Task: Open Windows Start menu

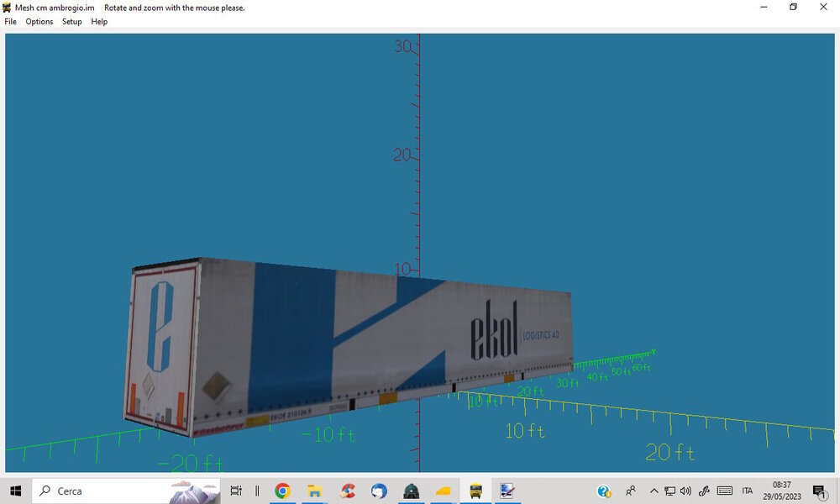Action: click(15, 491)
